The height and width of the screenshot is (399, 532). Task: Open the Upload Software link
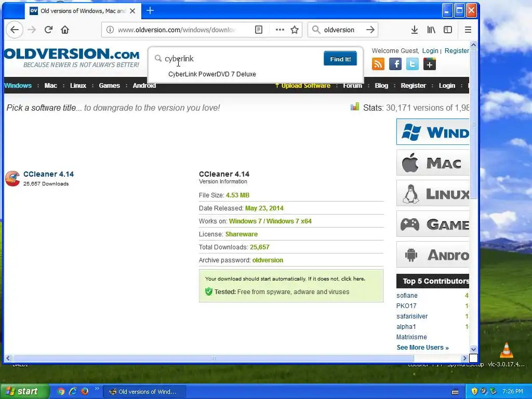tap(303, 86)
